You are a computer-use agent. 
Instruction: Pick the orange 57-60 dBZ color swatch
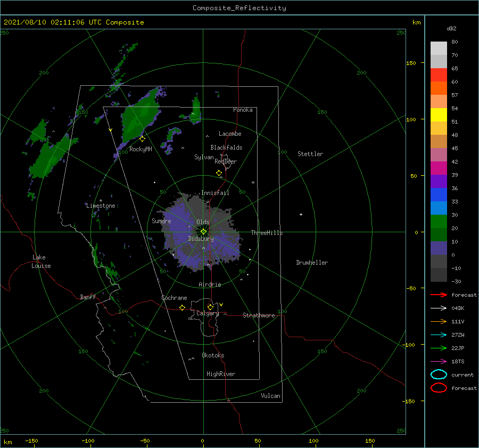click(439, 88)
